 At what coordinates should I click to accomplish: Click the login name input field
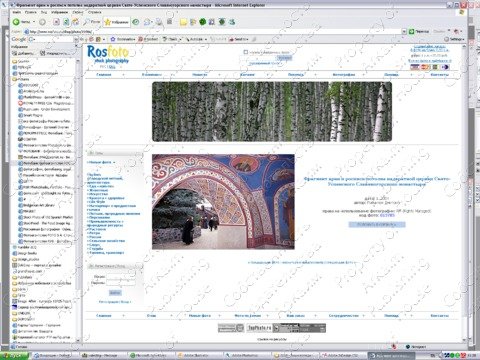click(x=121, y=277)
